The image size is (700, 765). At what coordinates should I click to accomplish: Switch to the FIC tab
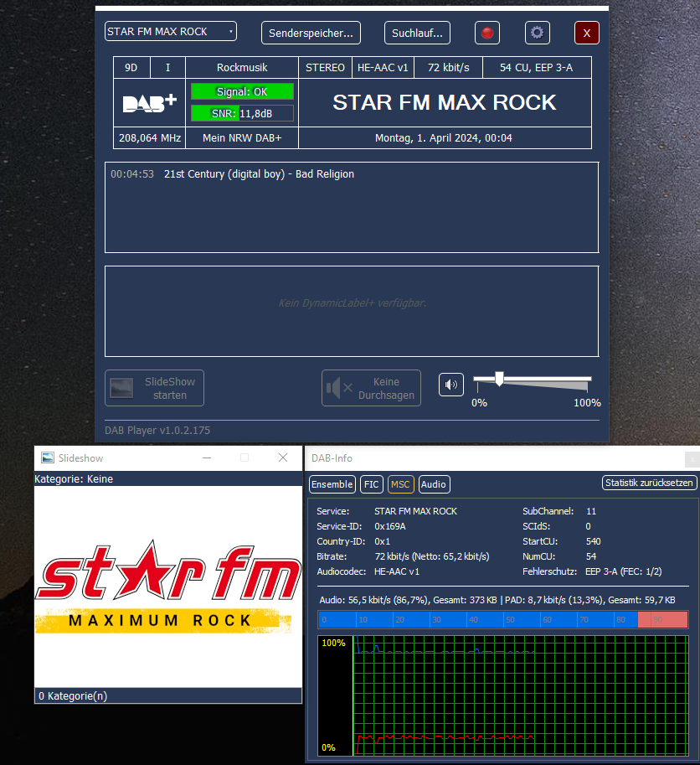pos(371,484)
